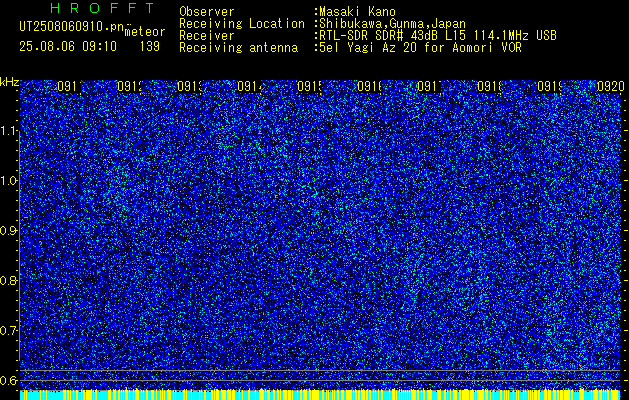Click the Observer label
Image resolution: width=629 pixels, height=400 pixels.
[x=207, y=12]
